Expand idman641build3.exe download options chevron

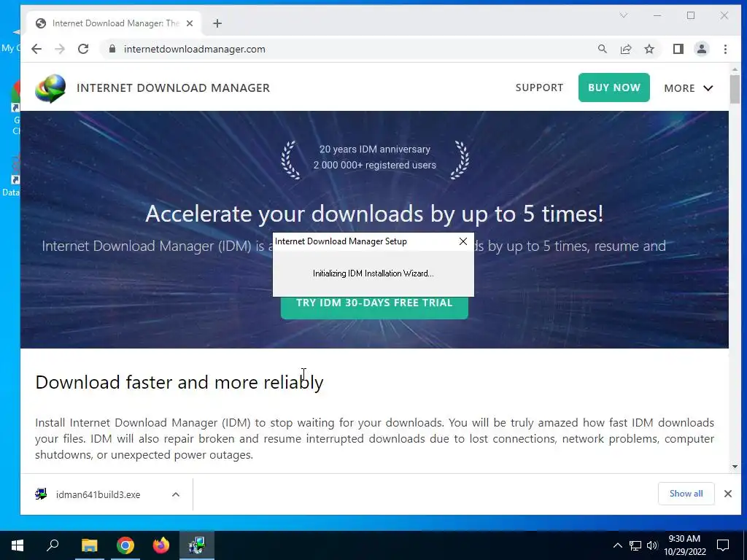pos(176,495)
